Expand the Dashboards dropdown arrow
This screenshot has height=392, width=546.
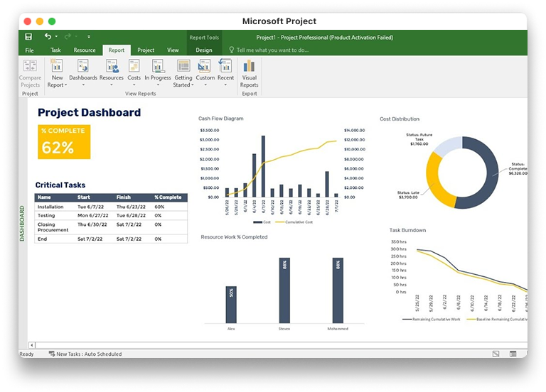83,85
